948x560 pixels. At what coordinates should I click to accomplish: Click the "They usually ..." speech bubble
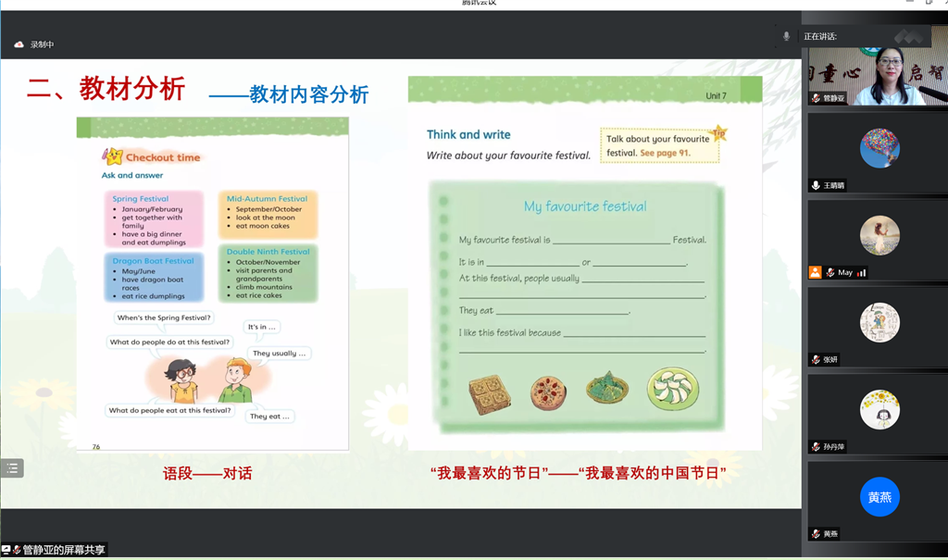click(279, 354)
